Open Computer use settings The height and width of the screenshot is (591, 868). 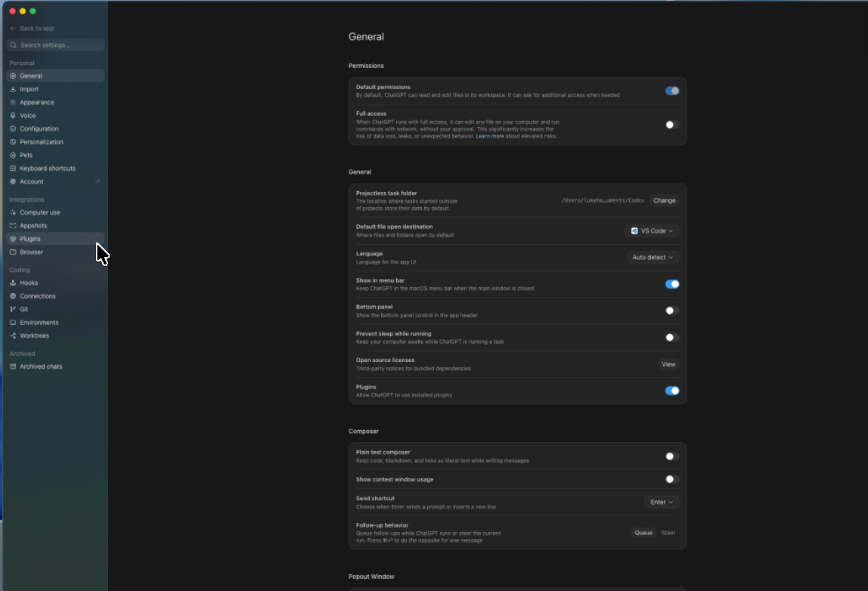coord(55,212)
